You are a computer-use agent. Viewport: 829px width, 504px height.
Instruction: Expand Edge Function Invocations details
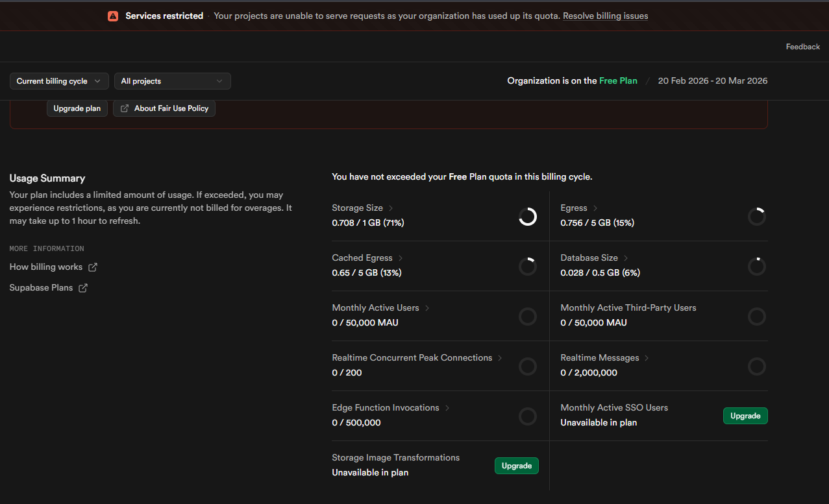tap(386, 408)
